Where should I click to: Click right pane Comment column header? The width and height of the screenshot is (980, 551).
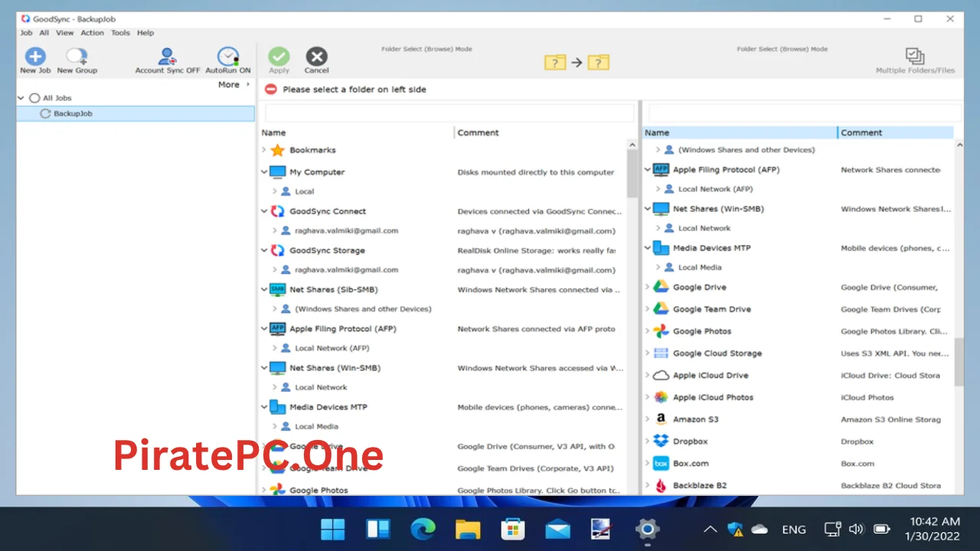(x=896, y=132)
